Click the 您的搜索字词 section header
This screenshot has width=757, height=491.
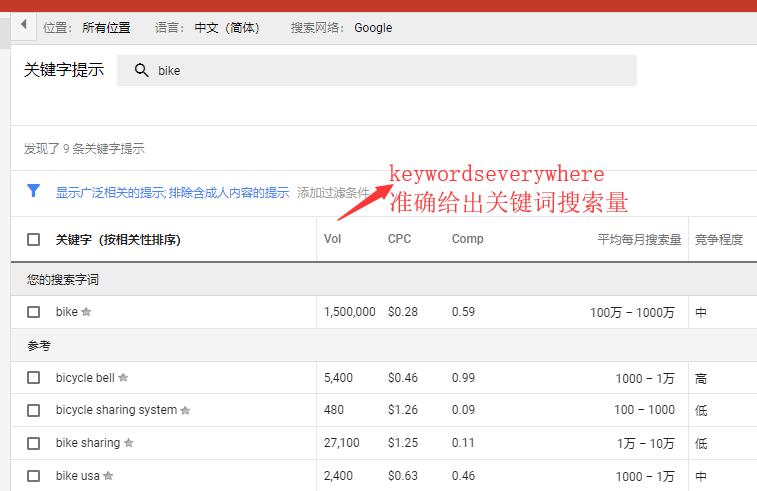click(x=63, y=280)
